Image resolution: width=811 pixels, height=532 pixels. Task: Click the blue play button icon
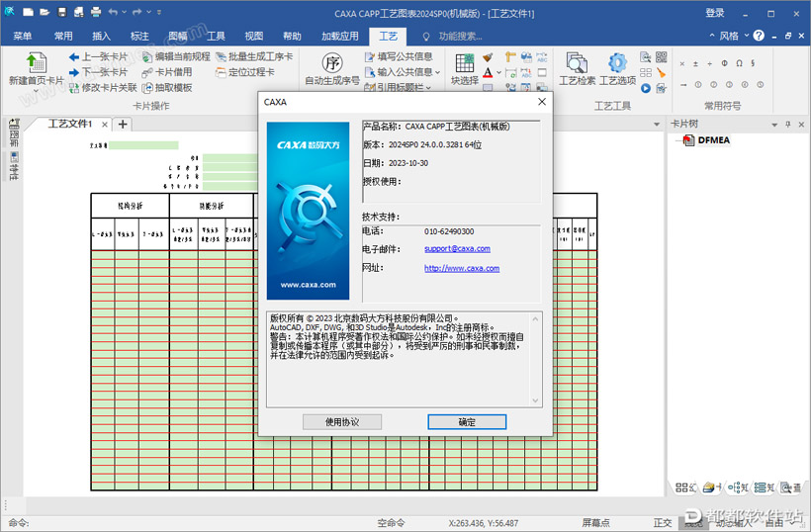[x=646, y=88]
